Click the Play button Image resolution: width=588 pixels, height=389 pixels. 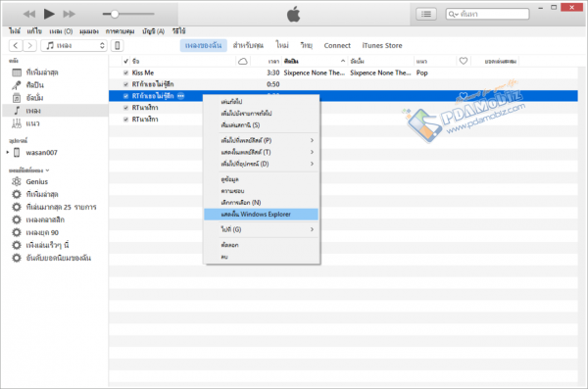tap(49, 14)
